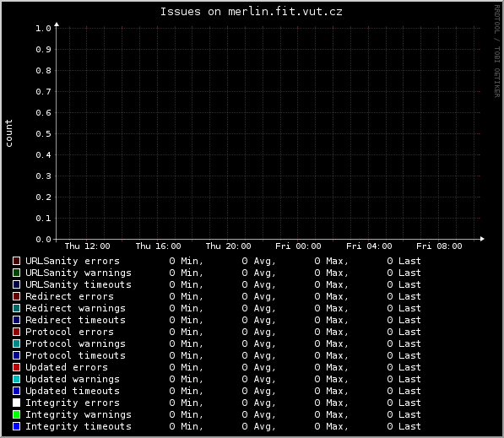Click the Redirect timeouts legend label
Screen dimensions: 504x438
coord(75,320)
